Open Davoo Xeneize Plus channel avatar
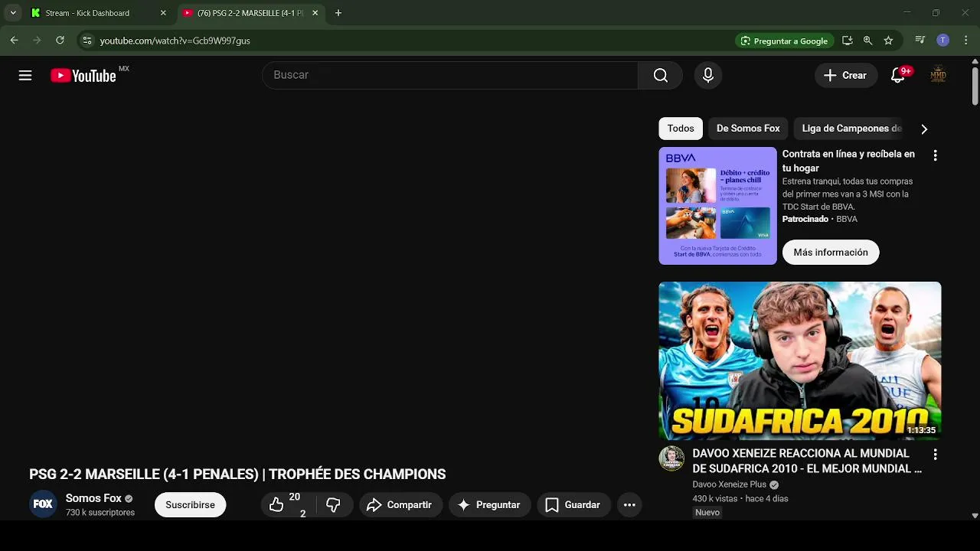The height and width of the screenshot is (551, 980). pos(671,458)
